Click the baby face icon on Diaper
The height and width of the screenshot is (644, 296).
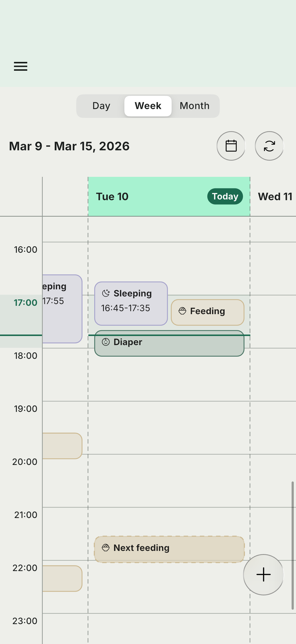click(106, 342)
